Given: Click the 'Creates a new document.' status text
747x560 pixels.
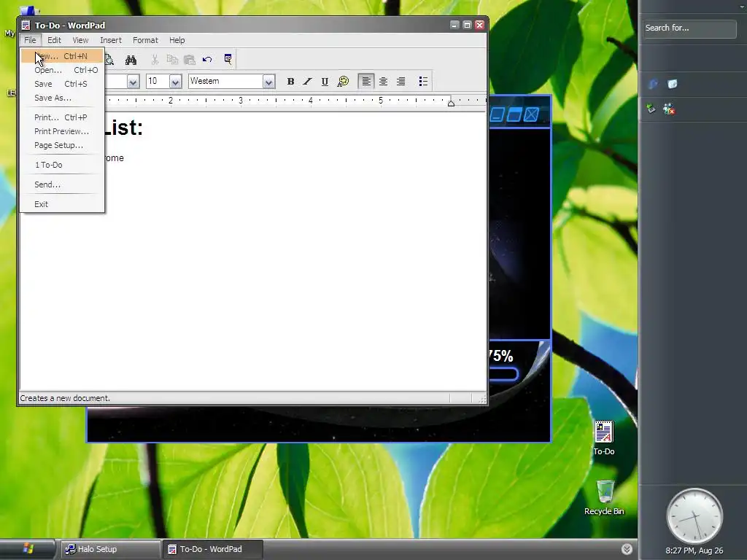Looking at the screenshot, I should click(65, 398).
